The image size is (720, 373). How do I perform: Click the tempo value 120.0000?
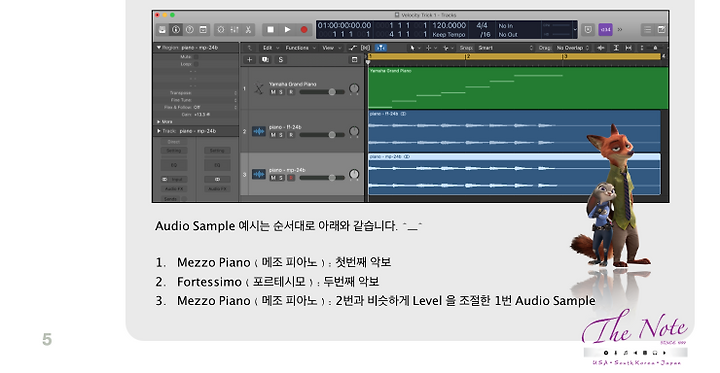[x=449, y=25]
